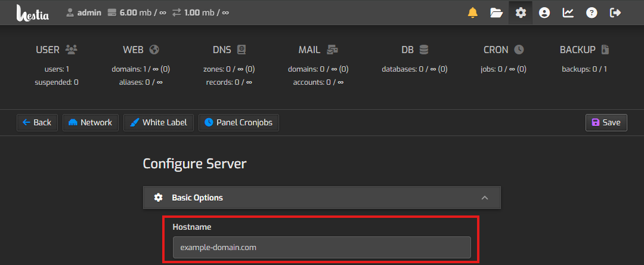
Task: Go to the USER tab
Action: (x=57, y=50)
